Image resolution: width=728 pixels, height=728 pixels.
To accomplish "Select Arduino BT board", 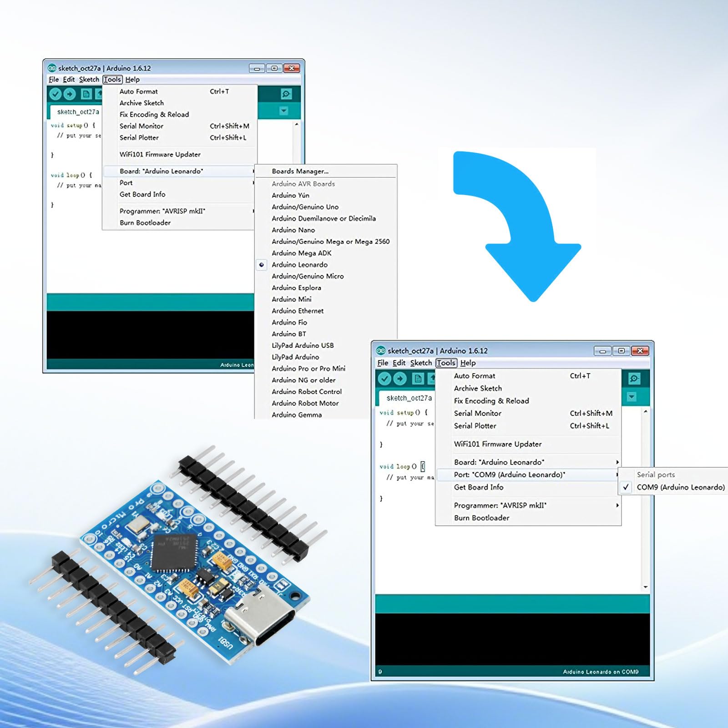I will pos(326,334).
